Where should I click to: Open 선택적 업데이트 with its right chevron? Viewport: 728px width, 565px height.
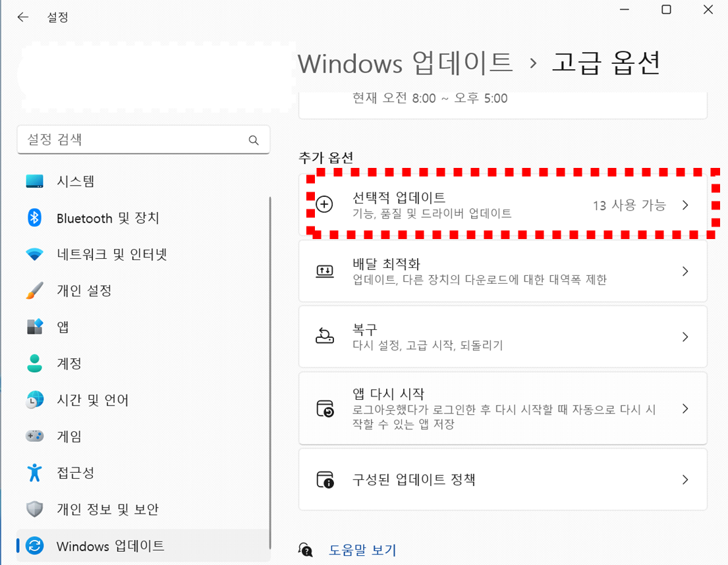(685, 205)
